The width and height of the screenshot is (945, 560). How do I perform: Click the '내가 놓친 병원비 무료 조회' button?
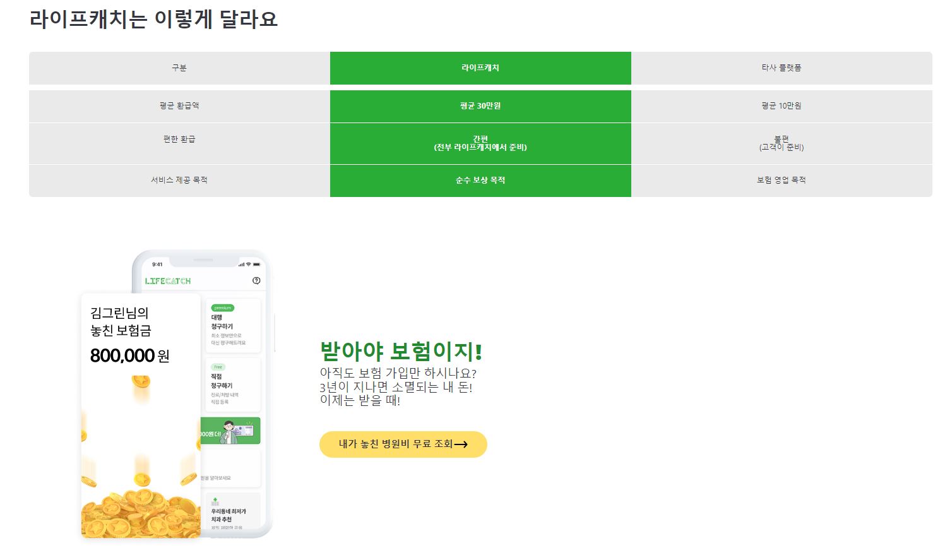tap(403, 444)
